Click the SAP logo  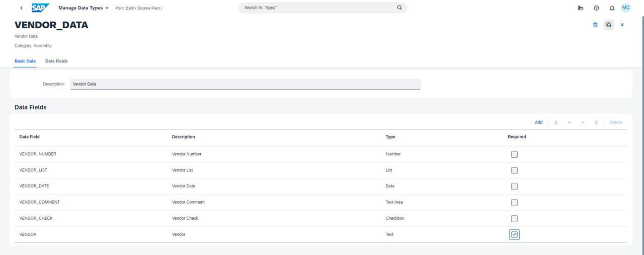coord(40,8)
